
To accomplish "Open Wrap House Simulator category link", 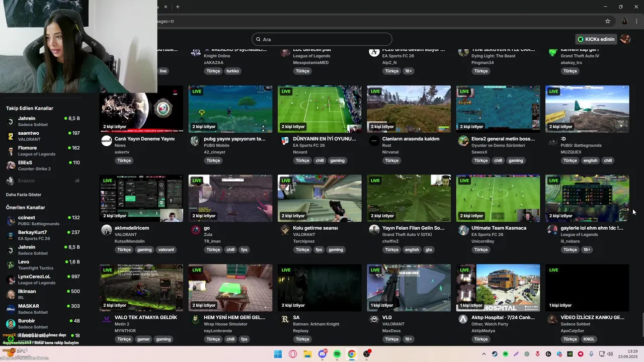I will pos(225,324).
